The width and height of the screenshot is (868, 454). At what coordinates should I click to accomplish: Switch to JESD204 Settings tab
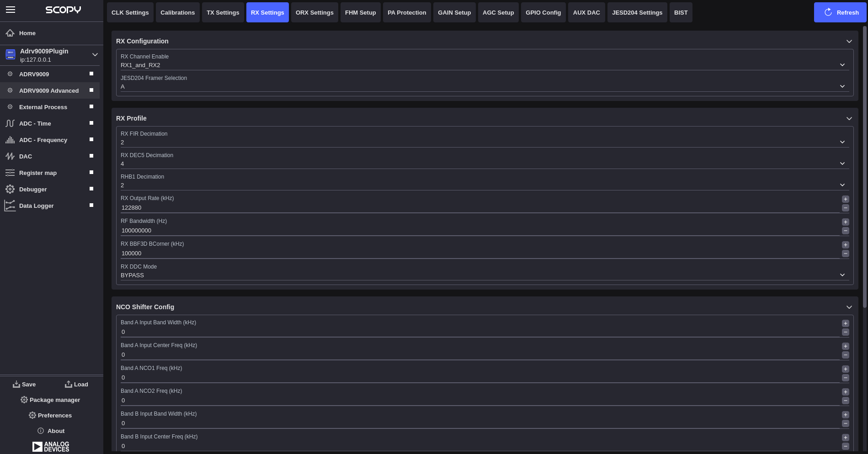(x=637, y=12)
